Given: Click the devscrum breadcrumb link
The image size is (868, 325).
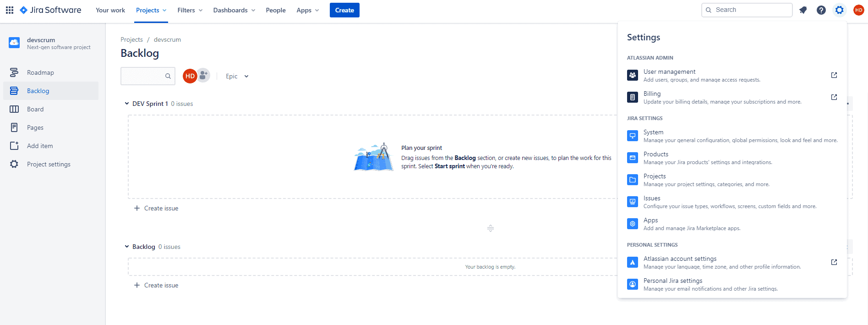Looking at the screenshot, I should [167, 39].
